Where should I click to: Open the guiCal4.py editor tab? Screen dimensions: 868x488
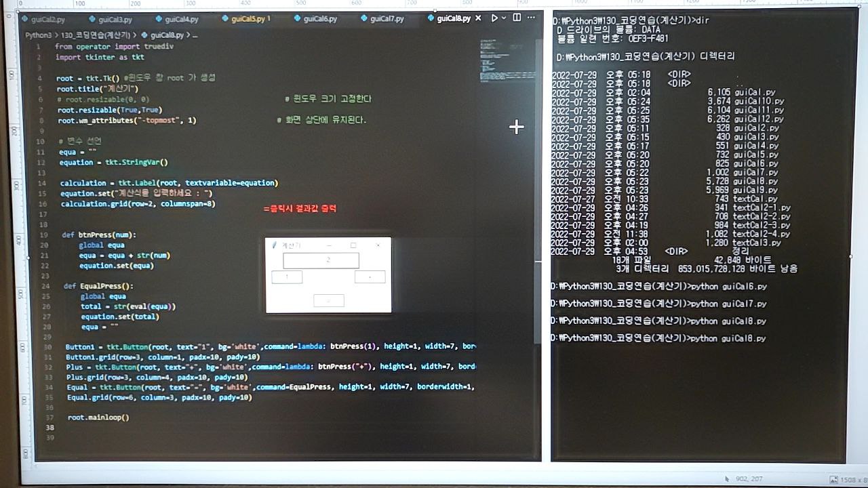[176, 20]
